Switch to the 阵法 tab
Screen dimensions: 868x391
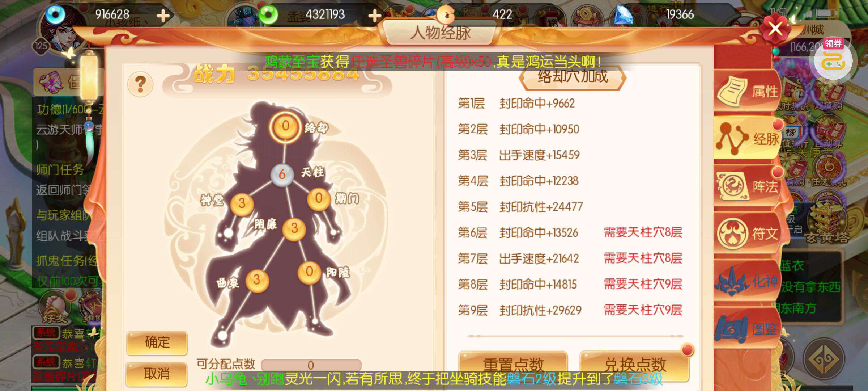tap(747, 186)
